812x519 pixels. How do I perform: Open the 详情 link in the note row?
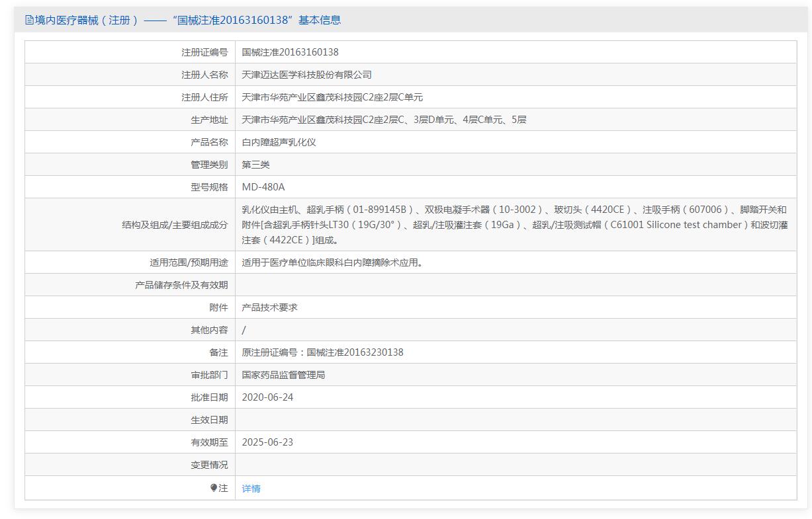click(x=251, y=489)
